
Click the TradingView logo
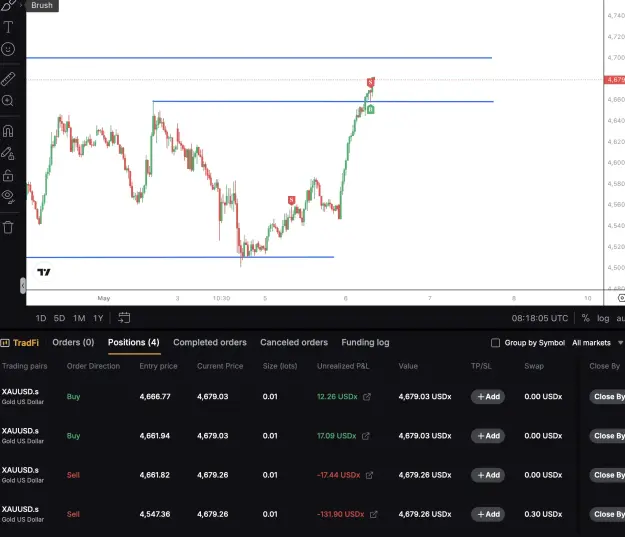coord(44,272)
